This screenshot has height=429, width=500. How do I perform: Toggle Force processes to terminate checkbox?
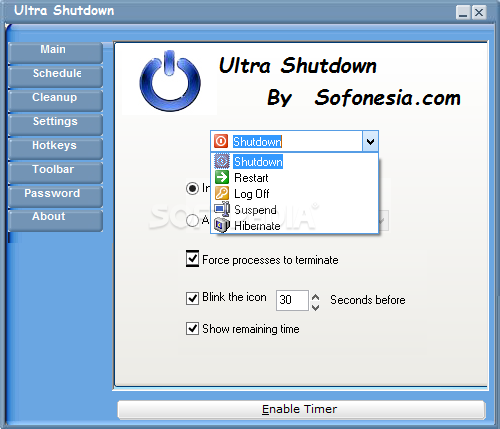click(192, 259)
